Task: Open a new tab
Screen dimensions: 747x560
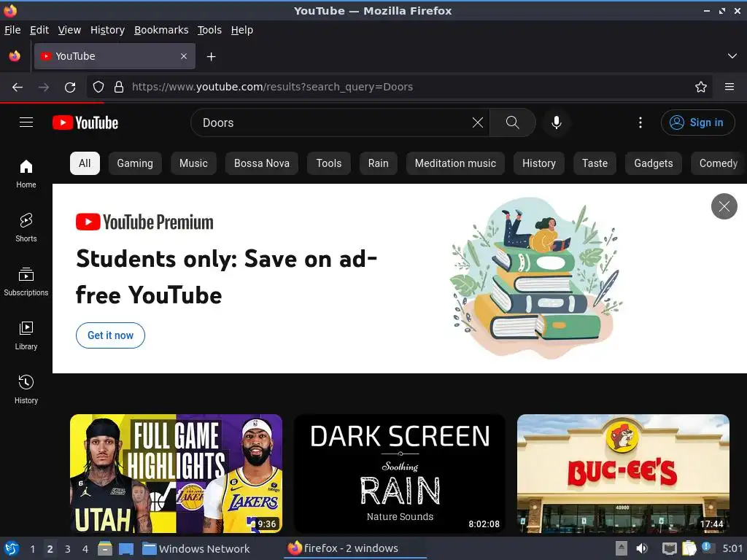Action: click(x=211, y=57)
